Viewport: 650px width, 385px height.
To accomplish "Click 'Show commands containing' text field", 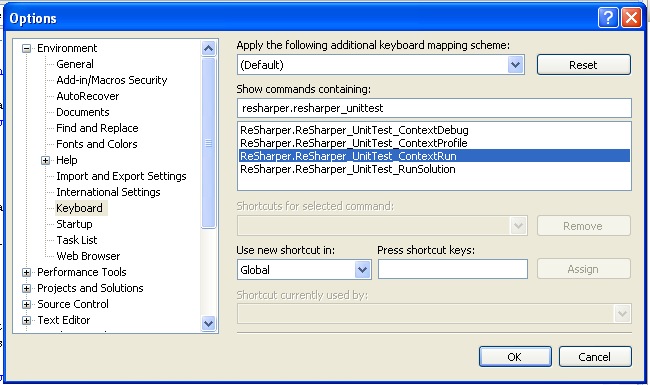I will click(x=434, y=108).
